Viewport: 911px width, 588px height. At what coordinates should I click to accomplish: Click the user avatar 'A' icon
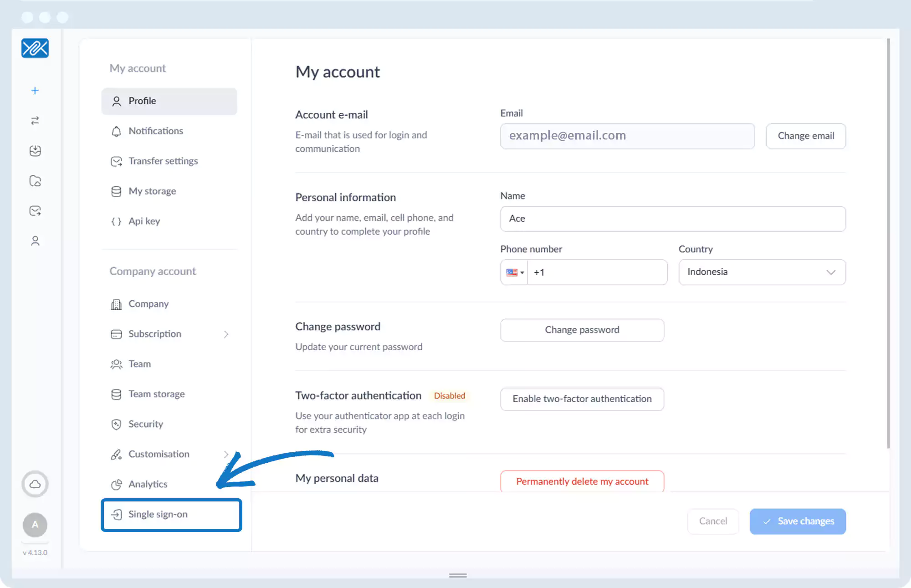tap(35, 525)
